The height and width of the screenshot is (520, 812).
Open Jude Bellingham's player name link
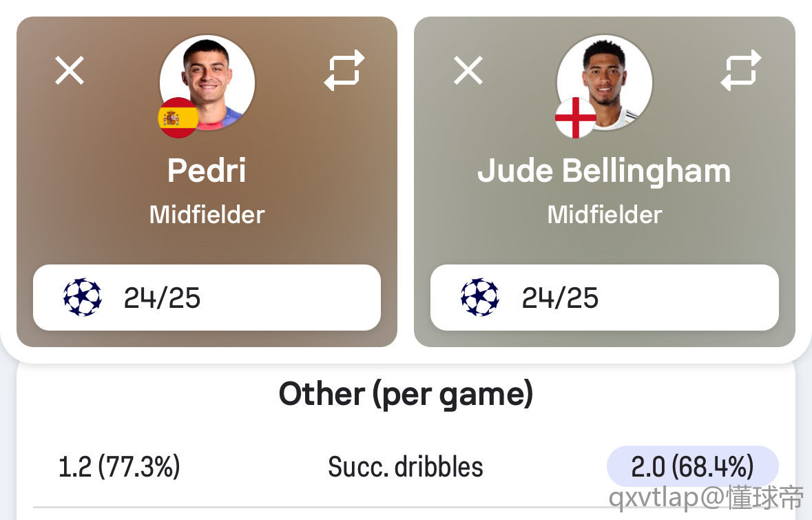point(604,171)
